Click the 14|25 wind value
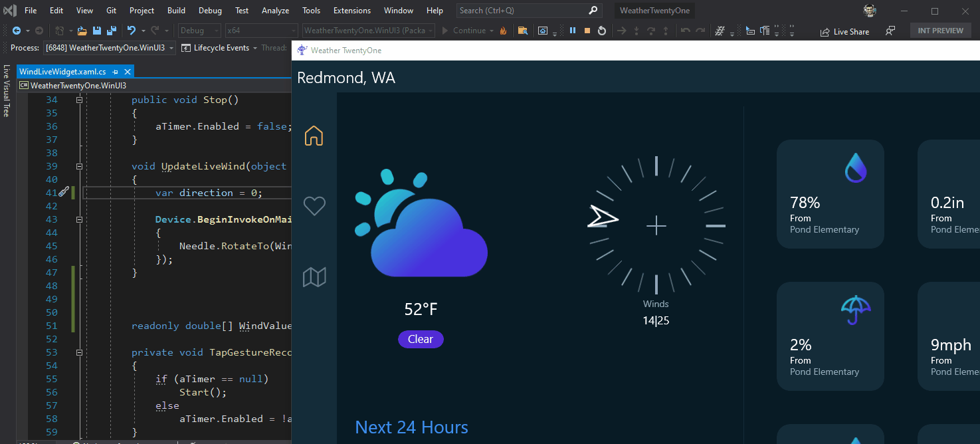Viewport: 980px width, 444px height. click(x=656, y=320)
